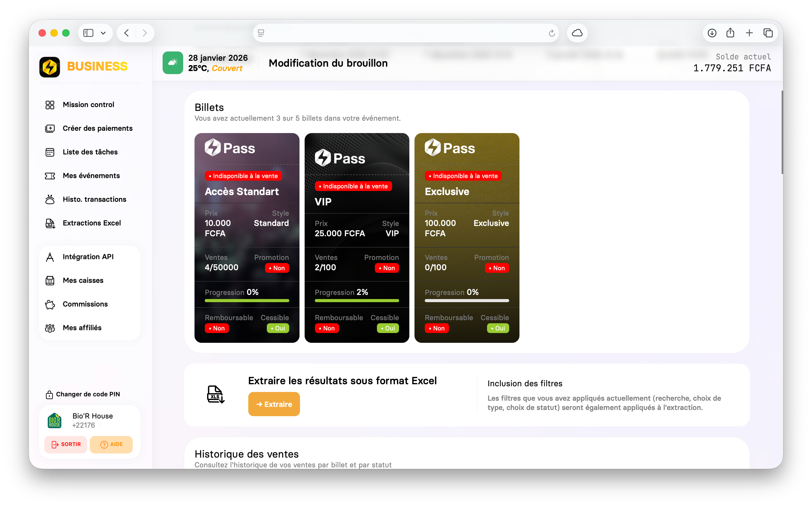Open Créer des paiements menu item

pyautogui.click(x=89, y=128)
